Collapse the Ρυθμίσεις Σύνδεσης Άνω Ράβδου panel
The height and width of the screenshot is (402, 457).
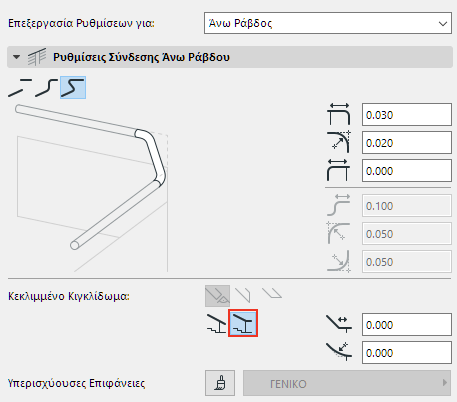coord(16,57)
